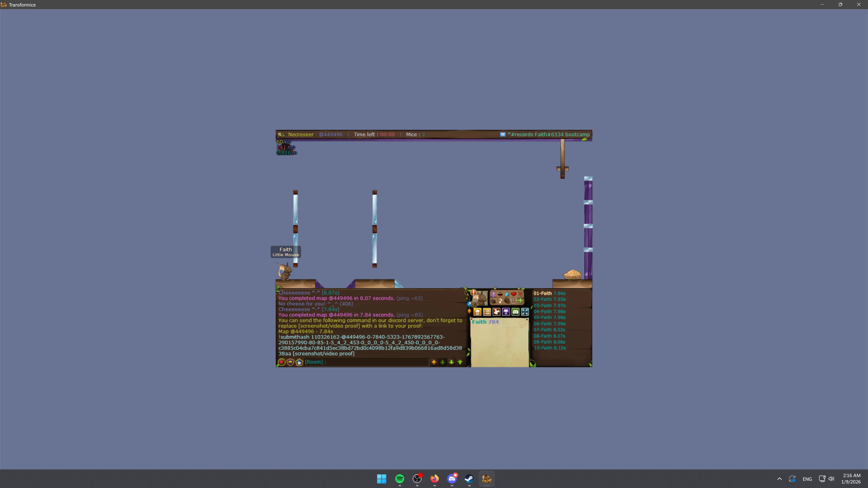Click record entry 01-Faith 7.84s
868x488 pixels.
click(550, 293)
